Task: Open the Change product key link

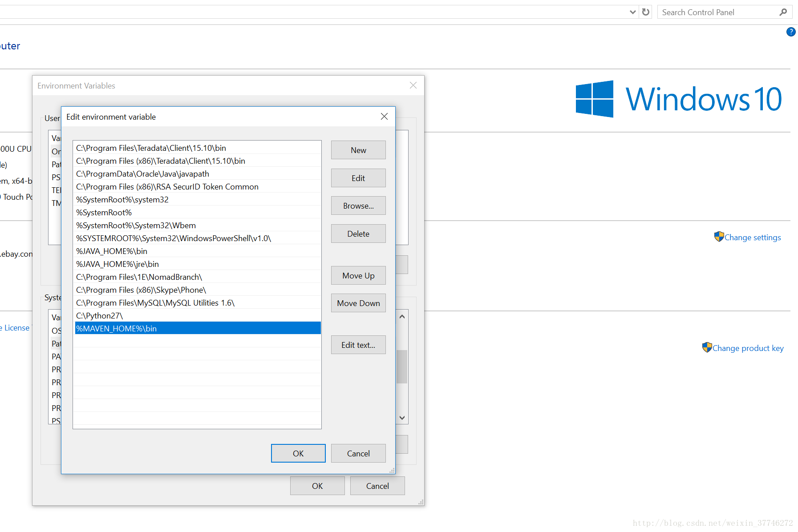Action: (x=748, y=348)
